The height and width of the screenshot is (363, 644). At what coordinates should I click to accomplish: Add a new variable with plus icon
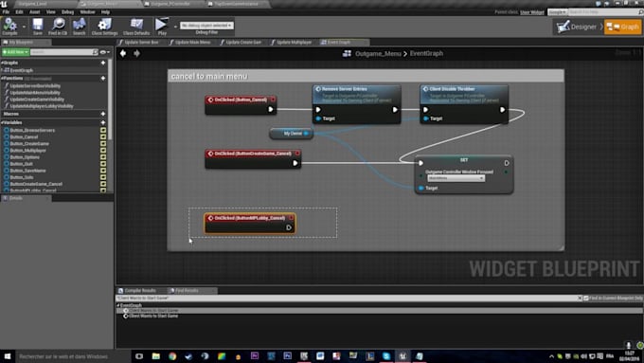103,122
